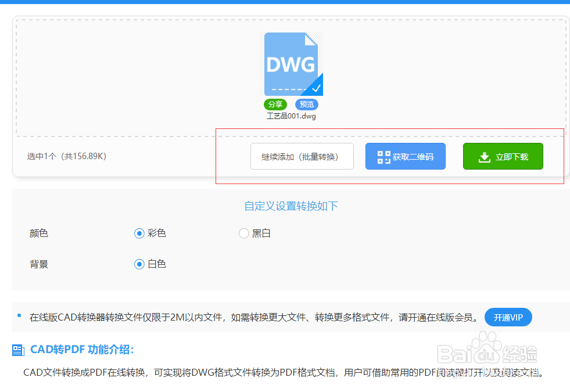
Task: Click the document icon beside CAD转PDF 功能介绍
Action: click(17, 350)
